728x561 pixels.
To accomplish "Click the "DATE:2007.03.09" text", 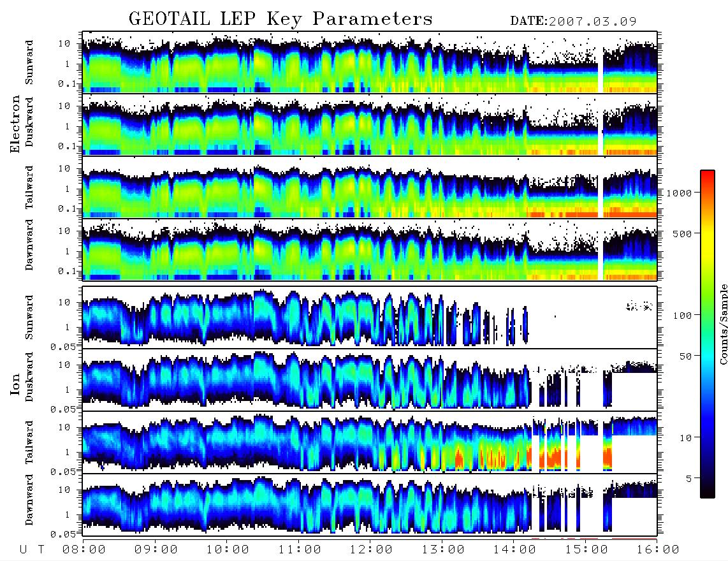I will [573, 22].
